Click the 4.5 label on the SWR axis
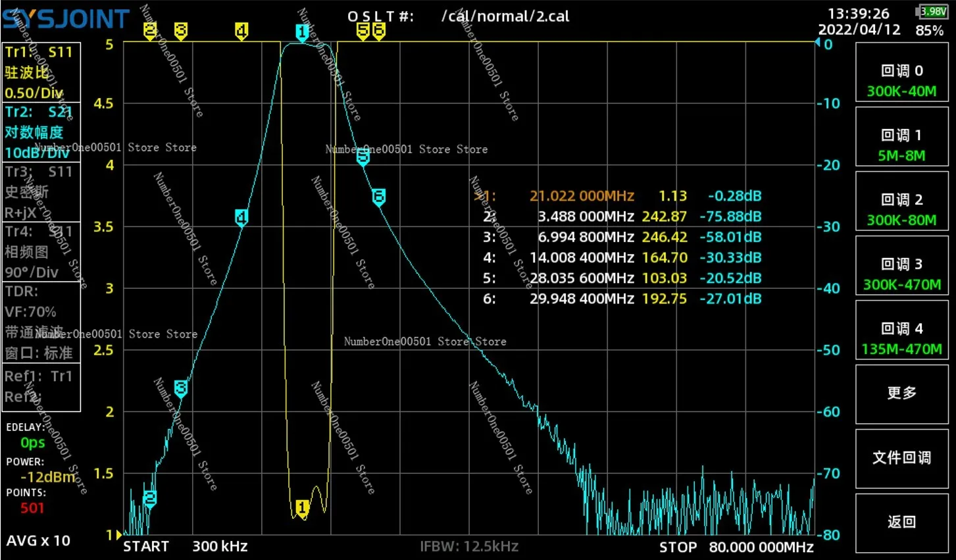 click(x=103, y=103)
